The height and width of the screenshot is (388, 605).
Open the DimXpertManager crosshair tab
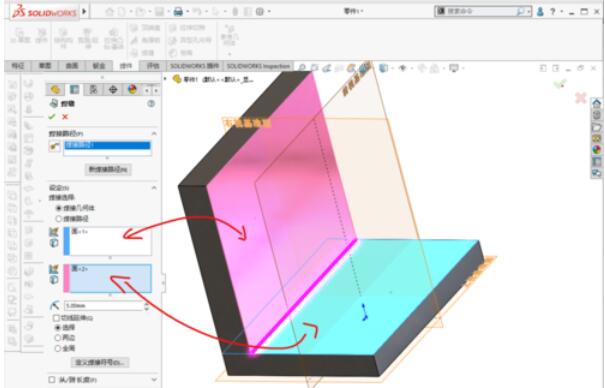tap(113, 89)
